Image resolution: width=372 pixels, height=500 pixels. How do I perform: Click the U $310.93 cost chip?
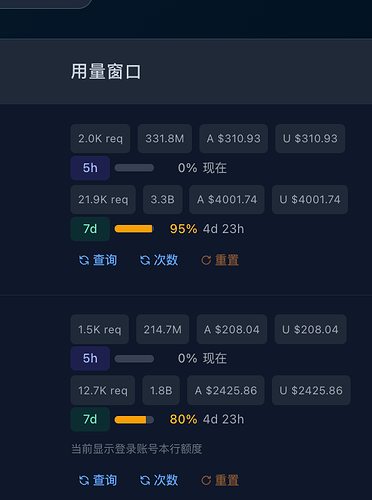(x=310, y=139)
